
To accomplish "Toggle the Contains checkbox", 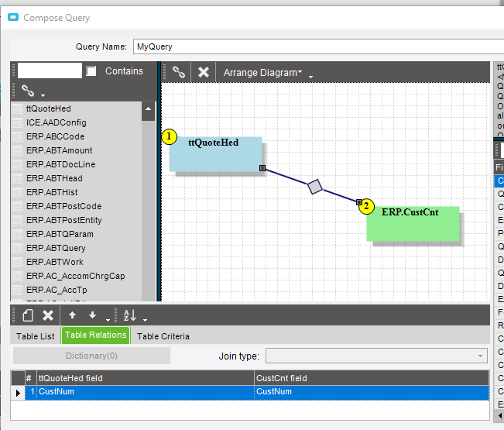I will pyautogui.click(x=91, y=71).
